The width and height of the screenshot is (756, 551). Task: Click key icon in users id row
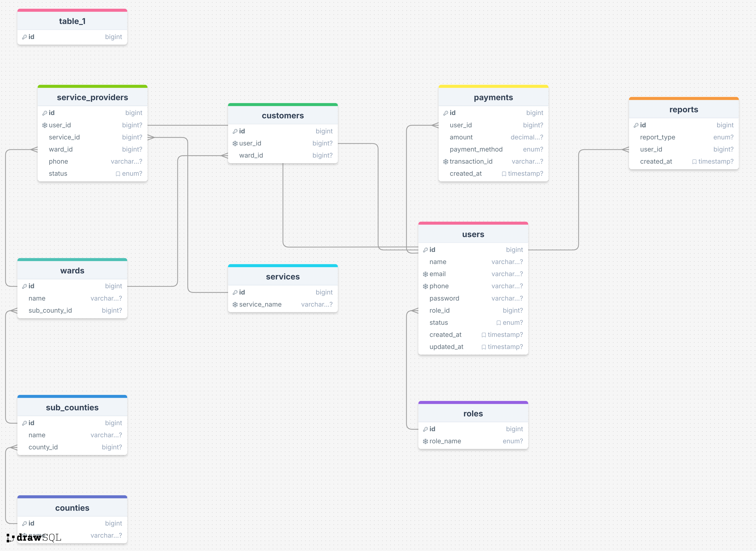pyautogui.click(x=425, y=250)
